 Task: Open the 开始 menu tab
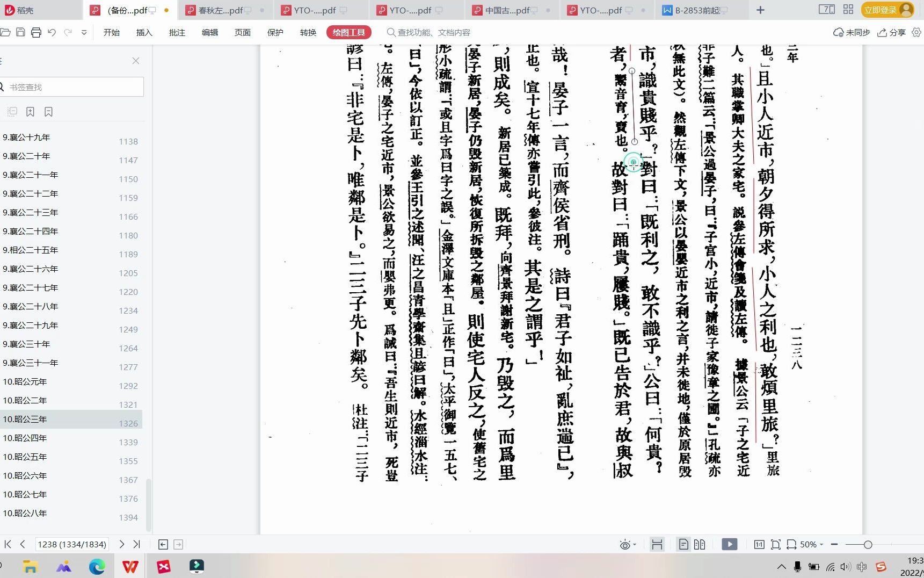coord(112,33)
